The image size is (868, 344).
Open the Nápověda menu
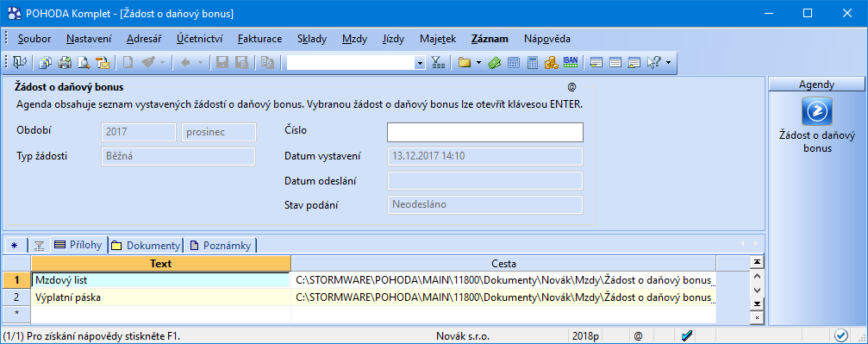coord(547,39)
